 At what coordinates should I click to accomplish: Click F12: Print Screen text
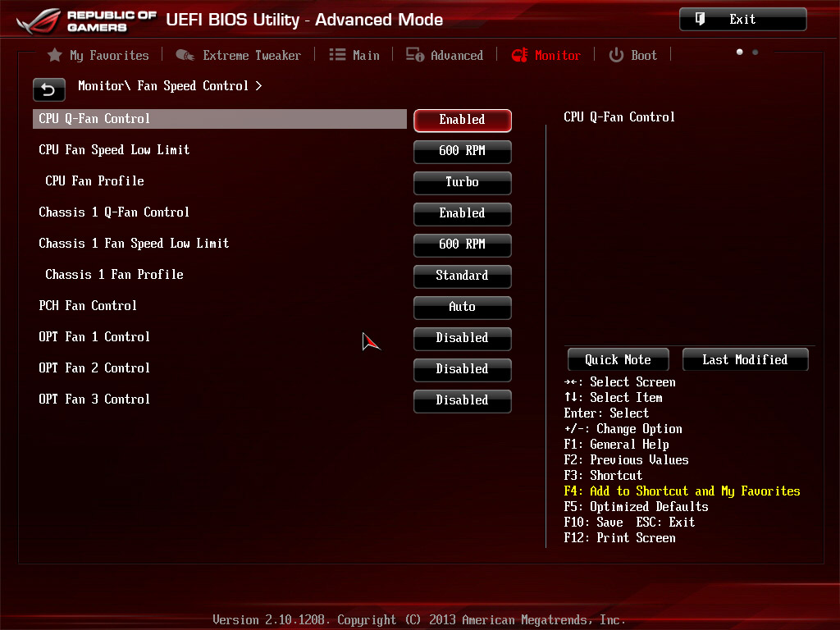pos(620,537)
